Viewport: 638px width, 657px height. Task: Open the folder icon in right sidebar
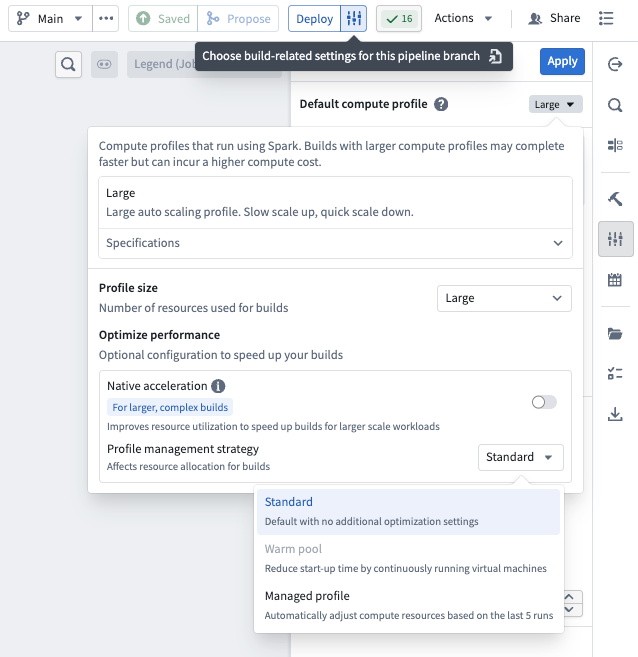click(615, 334)
